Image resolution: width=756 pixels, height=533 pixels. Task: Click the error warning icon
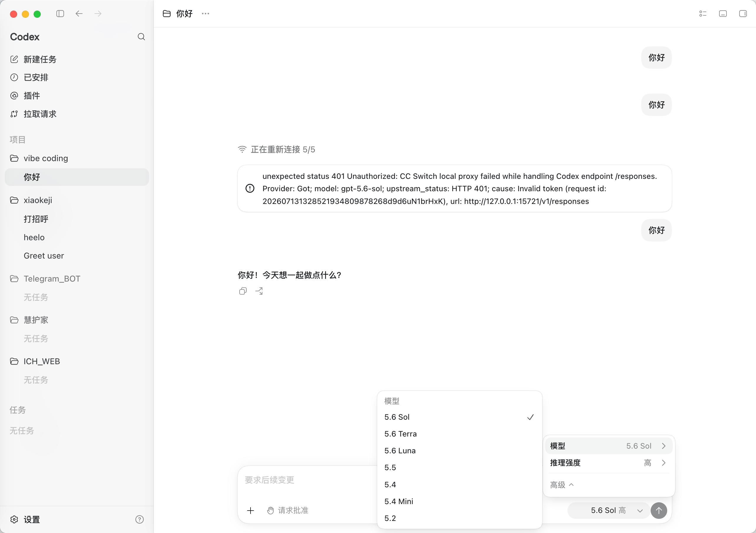[250, 188]
